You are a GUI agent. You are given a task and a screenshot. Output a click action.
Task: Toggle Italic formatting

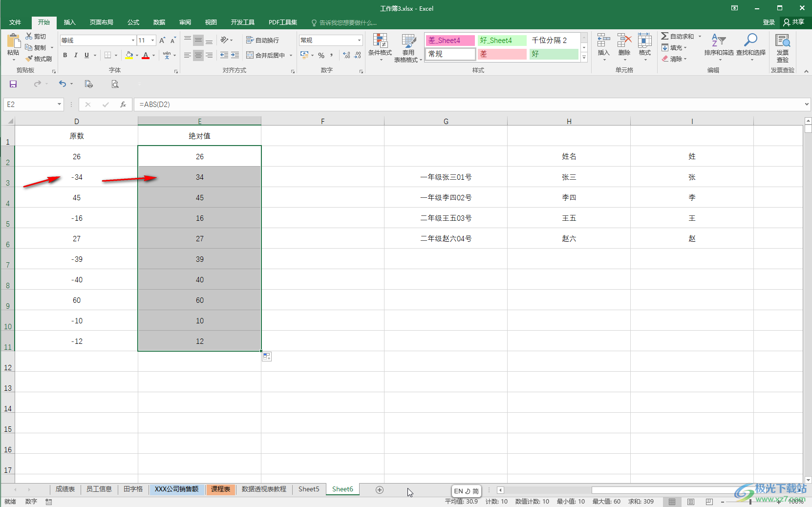76,55
